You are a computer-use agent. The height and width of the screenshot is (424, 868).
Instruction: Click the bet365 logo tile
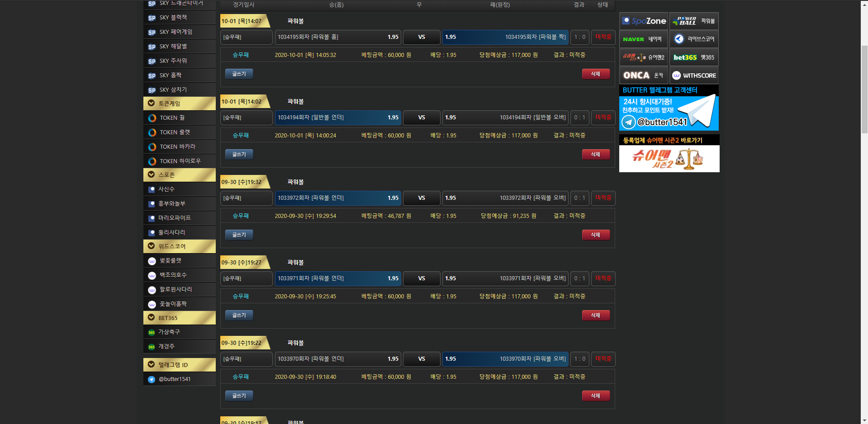694,57
